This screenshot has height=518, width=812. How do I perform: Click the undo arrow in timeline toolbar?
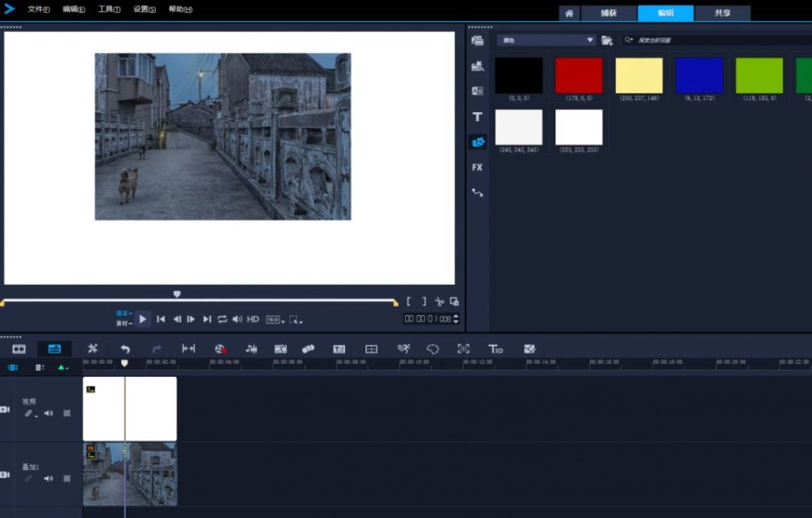click(x=125, y=349)
